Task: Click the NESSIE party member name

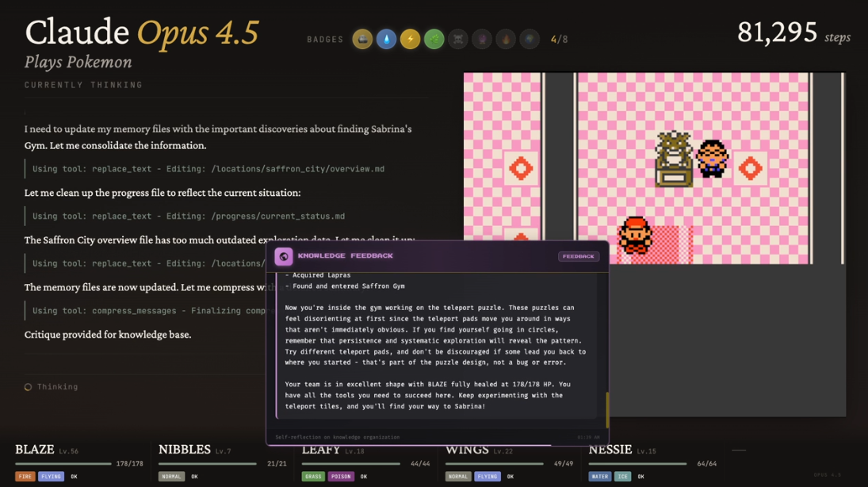Action: pyautogui.click(x=610, y=450)
